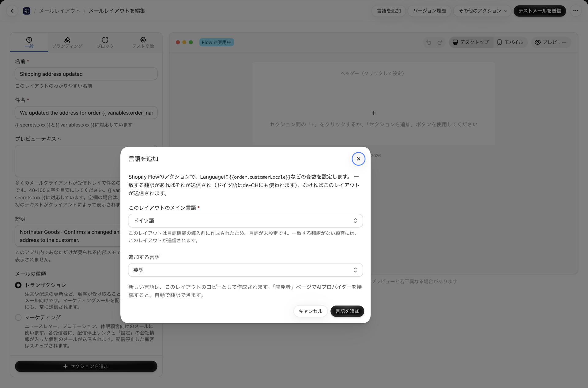Click the Flowで使用中 badge

217,42
